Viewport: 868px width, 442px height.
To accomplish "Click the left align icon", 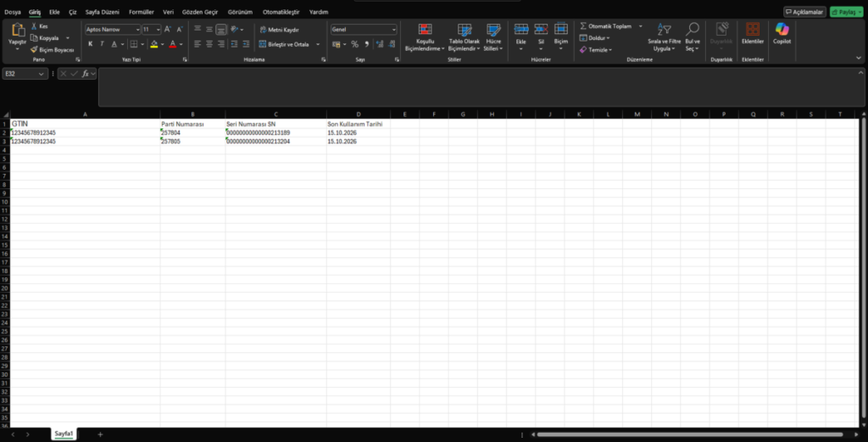I will [198, 44].
